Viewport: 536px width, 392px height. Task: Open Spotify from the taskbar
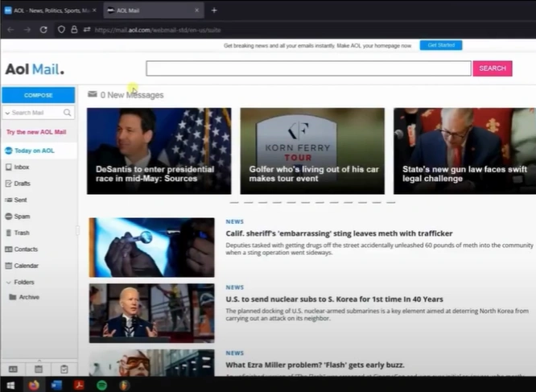(x=101, y=386)
